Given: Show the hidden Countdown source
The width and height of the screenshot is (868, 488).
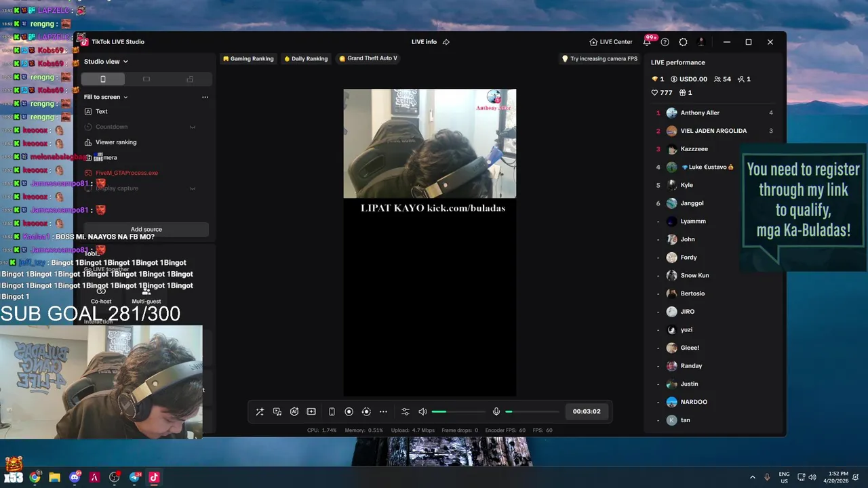Looking at the screenshot, I should point(193,127).
